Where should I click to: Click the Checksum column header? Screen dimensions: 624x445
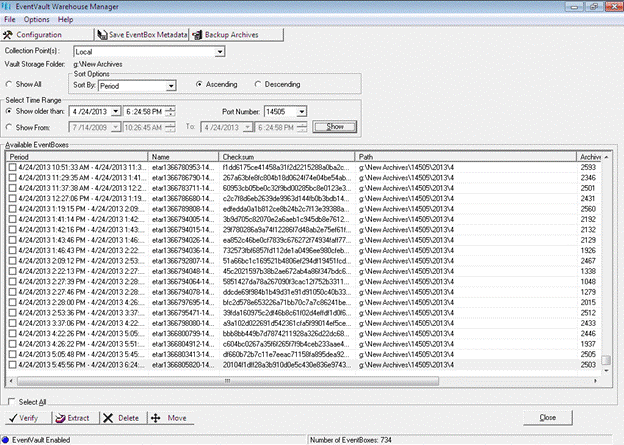(287, 157)
